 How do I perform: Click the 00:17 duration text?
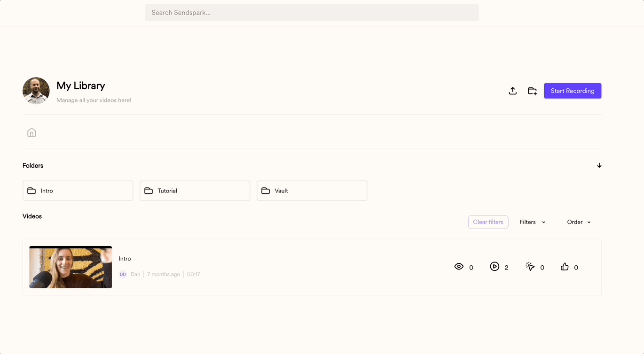194,274
